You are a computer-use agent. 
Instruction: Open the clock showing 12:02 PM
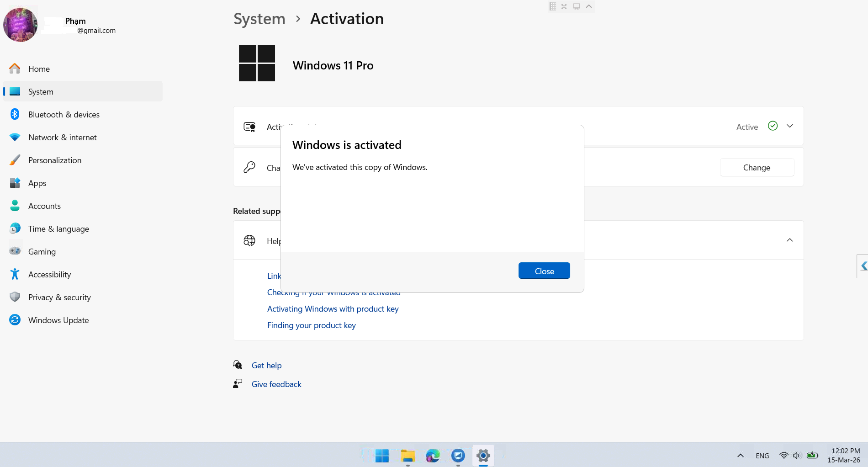click(x=844, y=455)
